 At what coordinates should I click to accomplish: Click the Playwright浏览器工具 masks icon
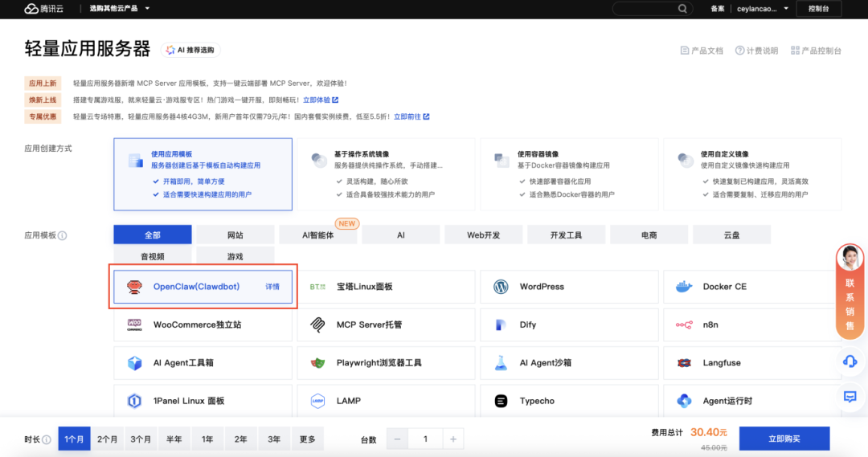(x=317, y=363)
